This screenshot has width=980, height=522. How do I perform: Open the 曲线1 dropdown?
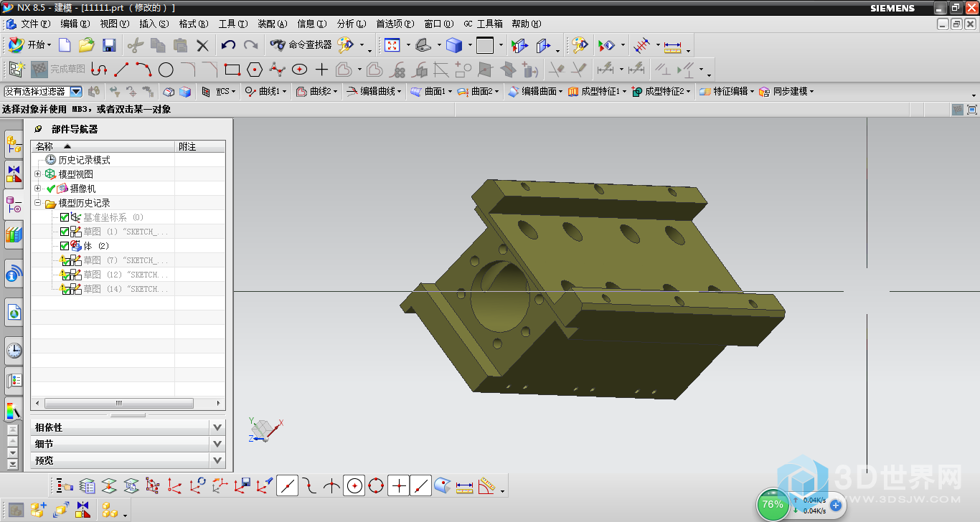267,92
